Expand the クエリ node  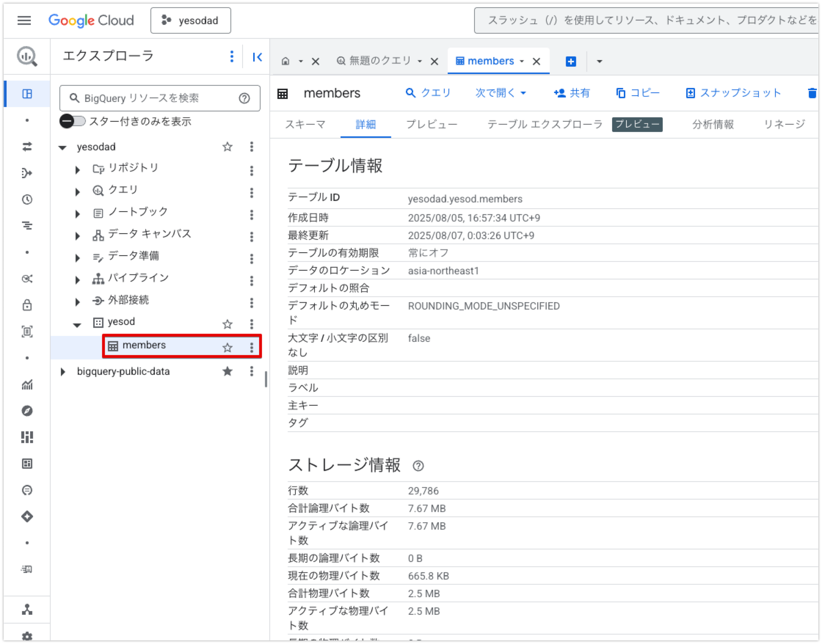click(x=77, y=192)
